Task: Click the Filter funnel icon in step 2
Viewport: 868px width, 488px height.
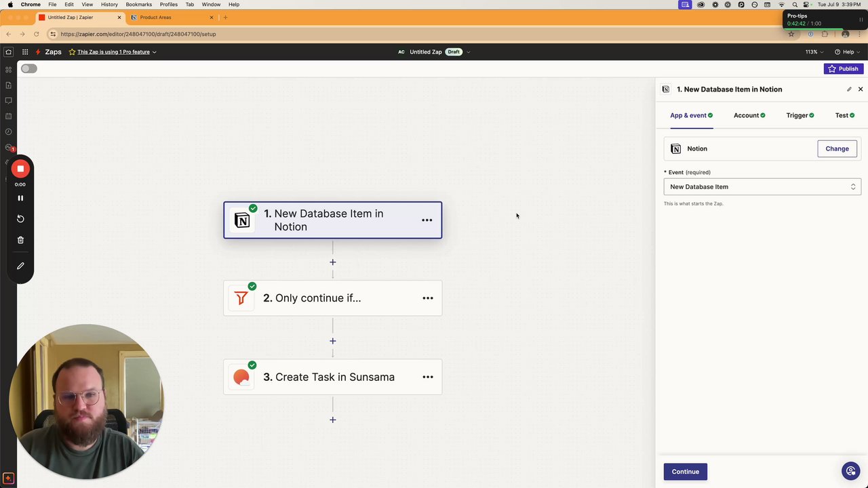Action: pyautogui.click(x=241, y=298)
